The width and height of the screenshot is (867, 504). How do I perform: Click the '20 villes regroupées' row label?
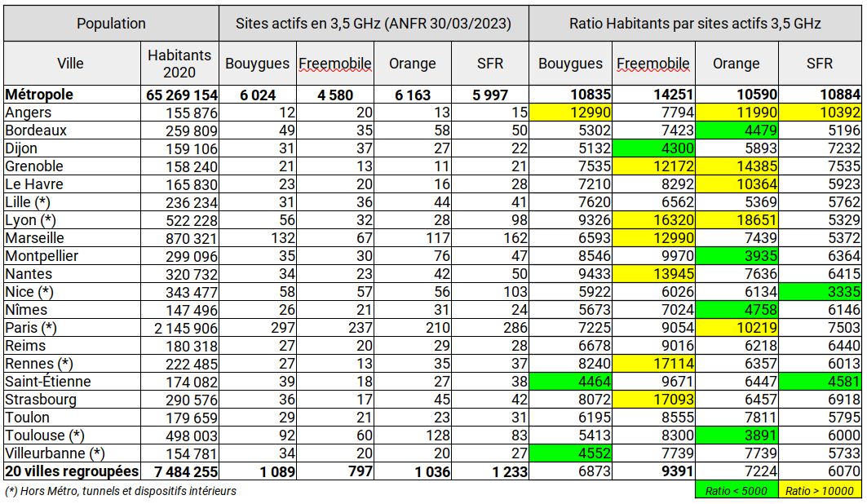point(73,471)
